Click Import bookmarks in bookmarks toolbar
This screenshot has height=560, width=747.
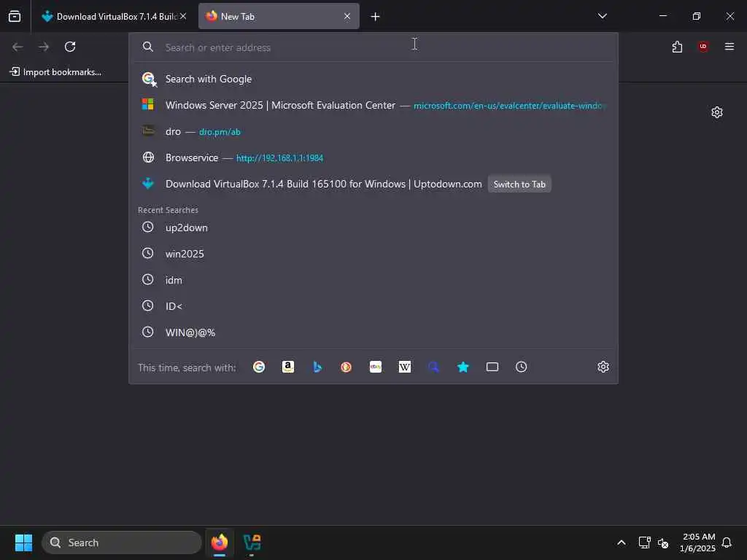[55, 72]
